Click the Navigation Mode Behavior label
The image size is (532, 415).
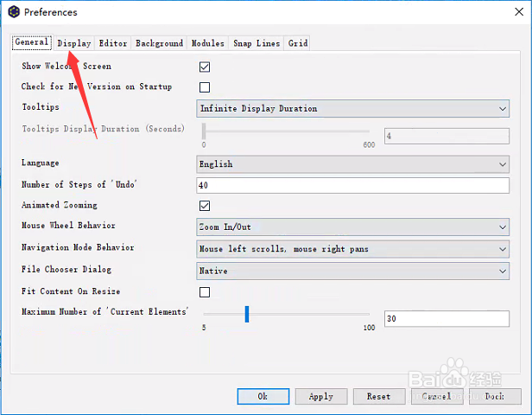78,247
